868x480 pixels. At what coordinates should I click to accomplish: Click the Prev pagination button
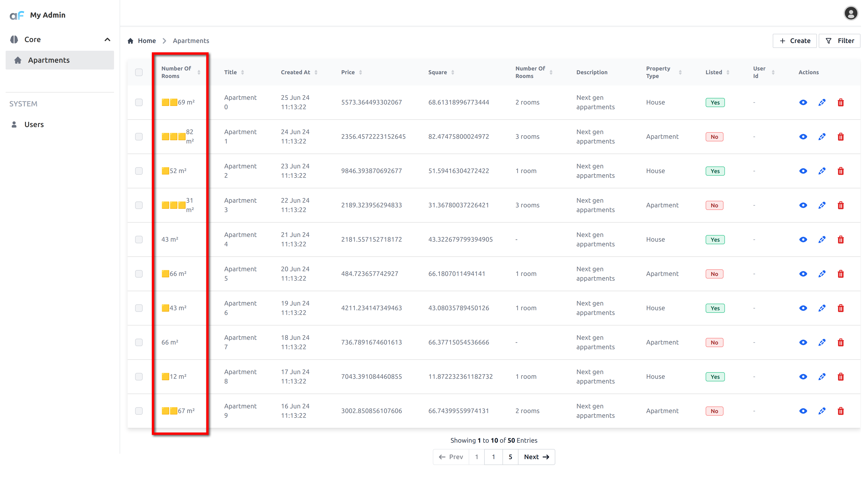click(x=451, y=457)
